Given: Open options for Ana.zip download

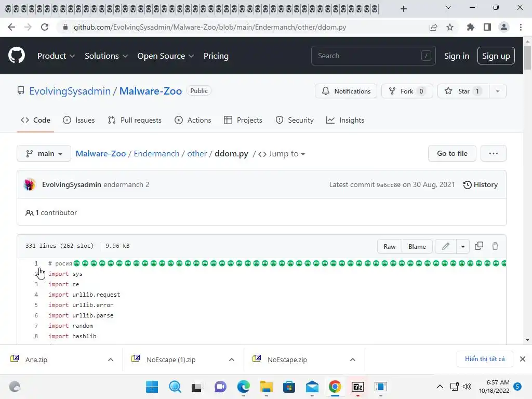Looking at the screenshot, I should (111, 360).
